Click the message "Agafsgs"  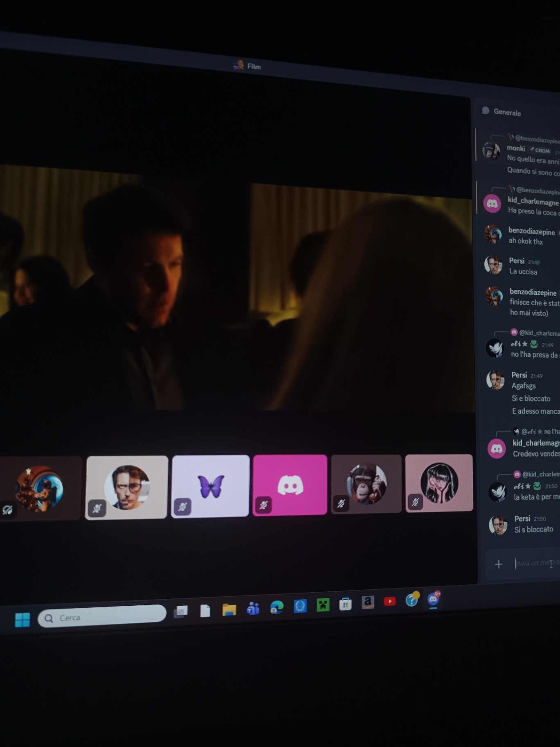click(524, 386)
